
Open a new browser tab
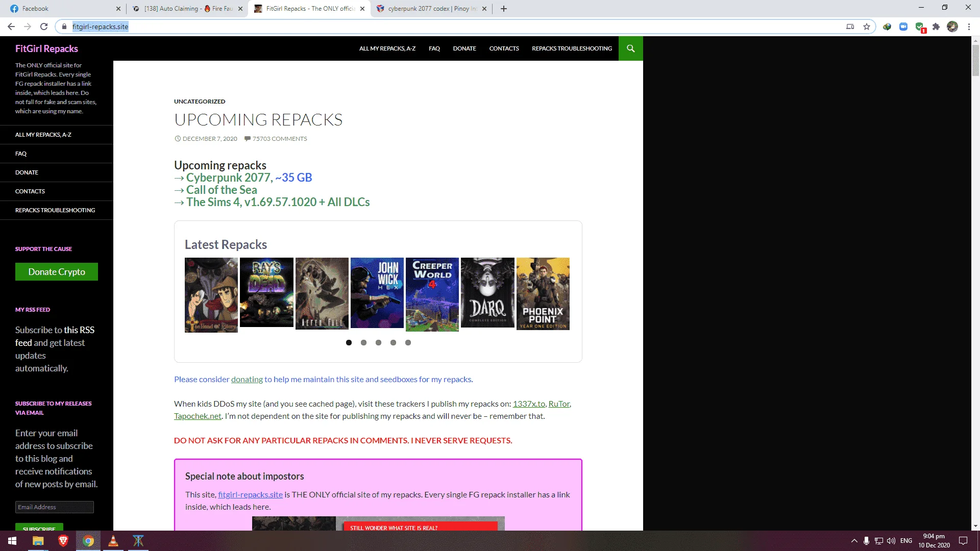tap(504, 9)
